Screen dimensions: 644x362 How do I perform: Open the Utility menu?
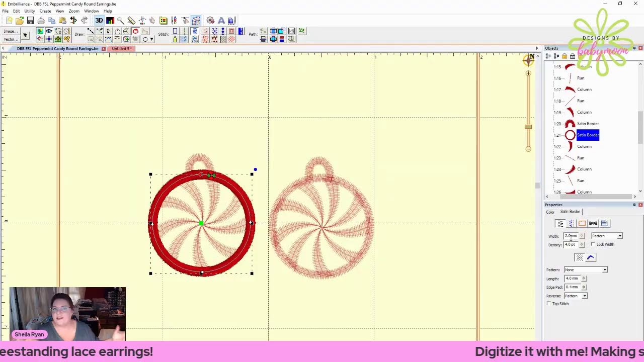pos(30,11)
